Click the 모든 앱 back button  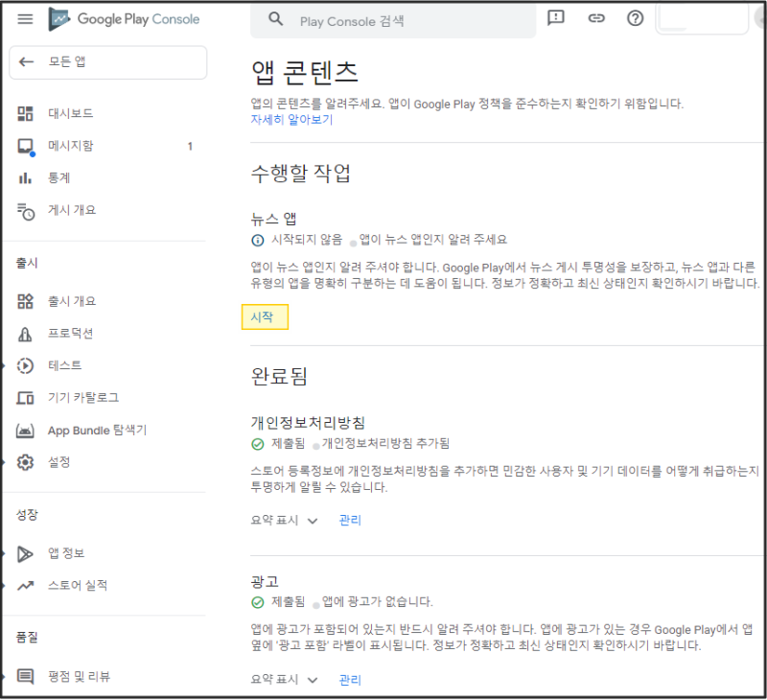pos(108,62)
